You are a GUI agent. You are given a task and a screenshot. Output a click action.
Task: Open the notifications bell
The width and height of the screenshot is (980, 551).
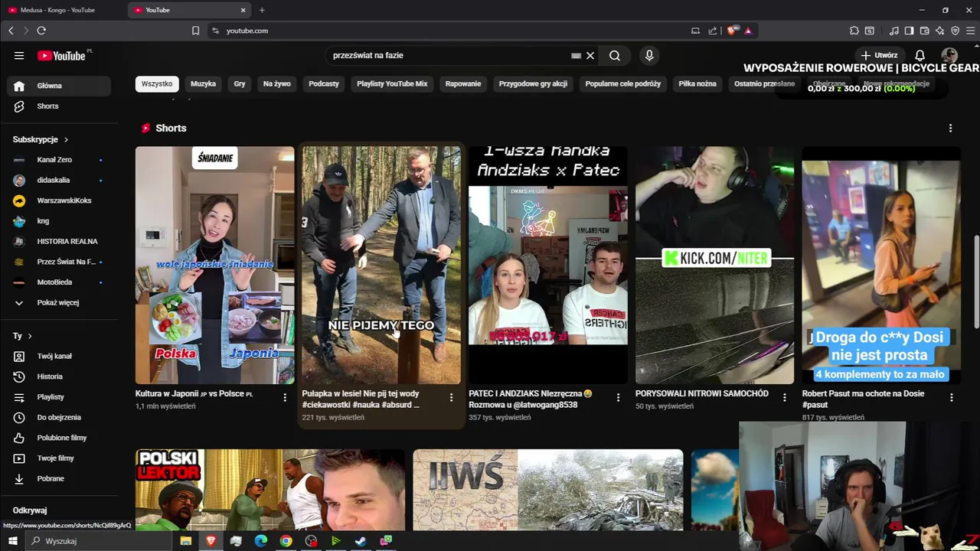[920, 55]
